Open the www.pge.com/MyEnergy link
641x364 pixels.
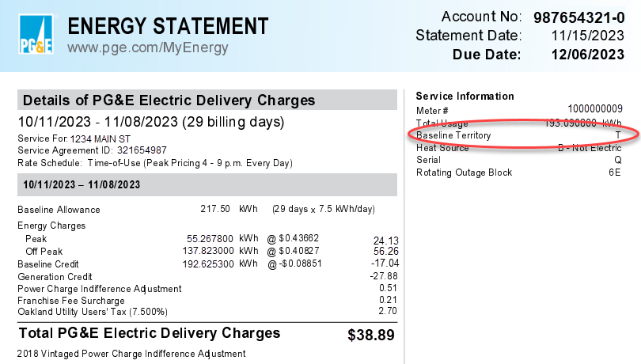pos(147,48)
